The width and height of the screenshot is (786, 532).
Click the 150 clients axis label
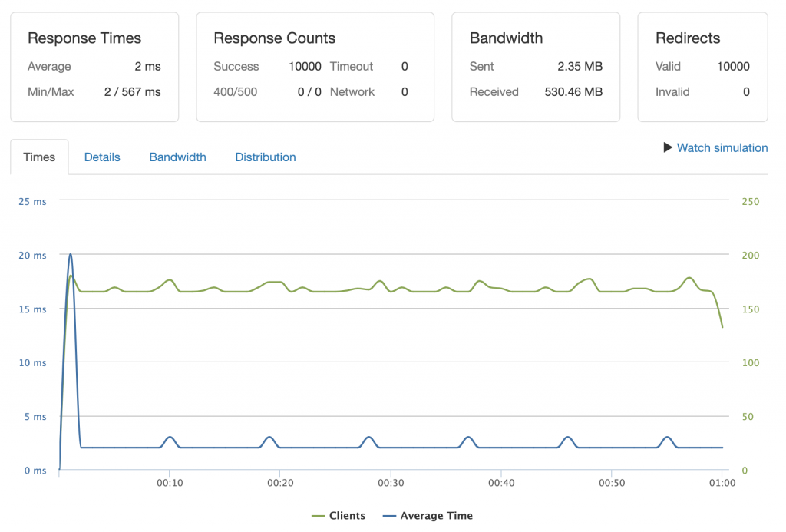click(751, 309)
